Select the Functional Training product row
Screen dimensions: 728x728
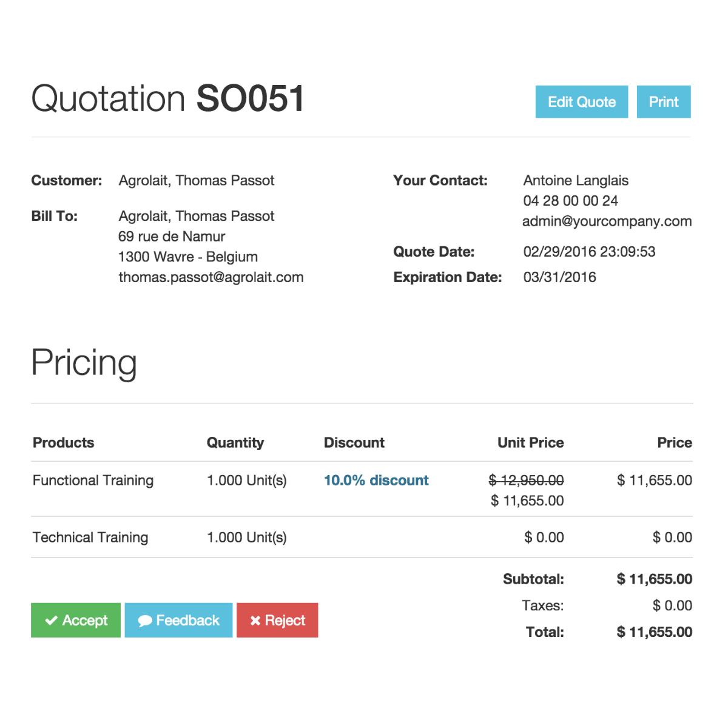93,480
